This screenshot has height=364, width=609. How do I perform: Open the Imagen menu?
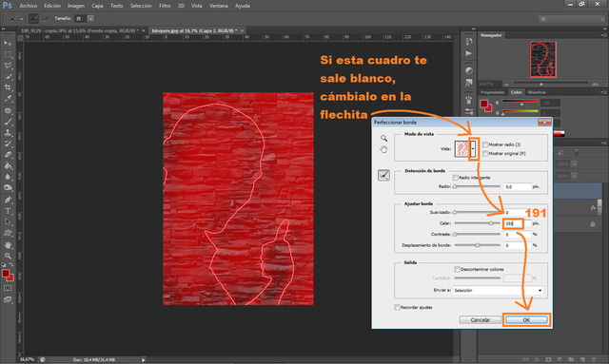point(76,6)
